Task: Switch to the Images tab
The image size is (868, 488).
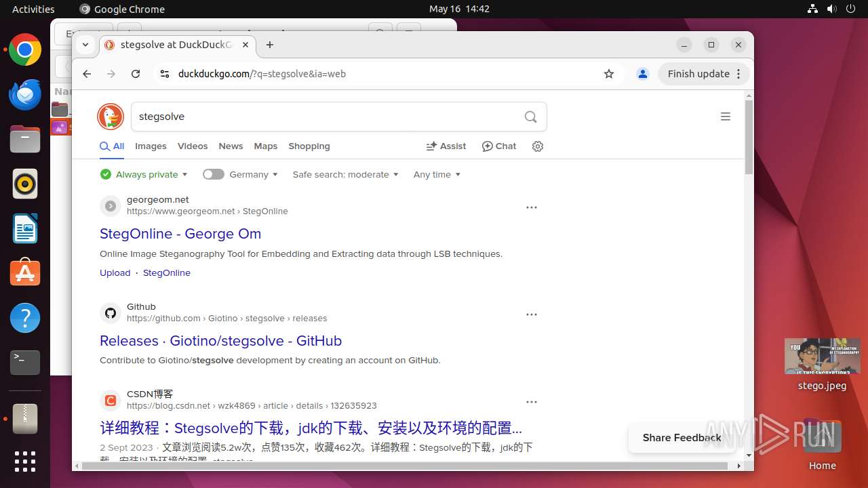Action: (x=151, y=146)
